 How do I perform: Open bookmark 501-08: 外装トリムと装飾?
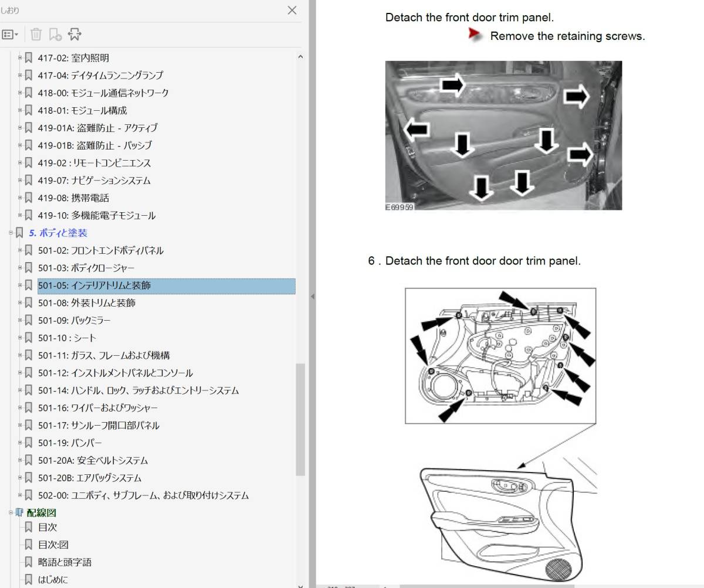pyautogui.click(x=87, y=303)
